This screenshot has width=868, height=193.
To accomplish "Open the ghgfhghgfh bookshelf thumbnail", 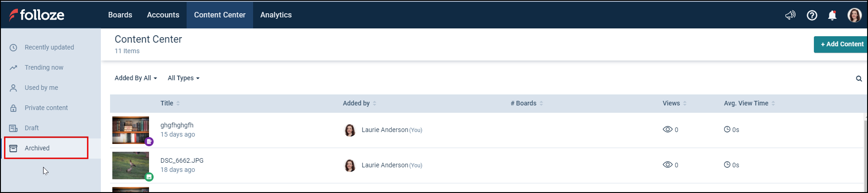I will 131,130.
